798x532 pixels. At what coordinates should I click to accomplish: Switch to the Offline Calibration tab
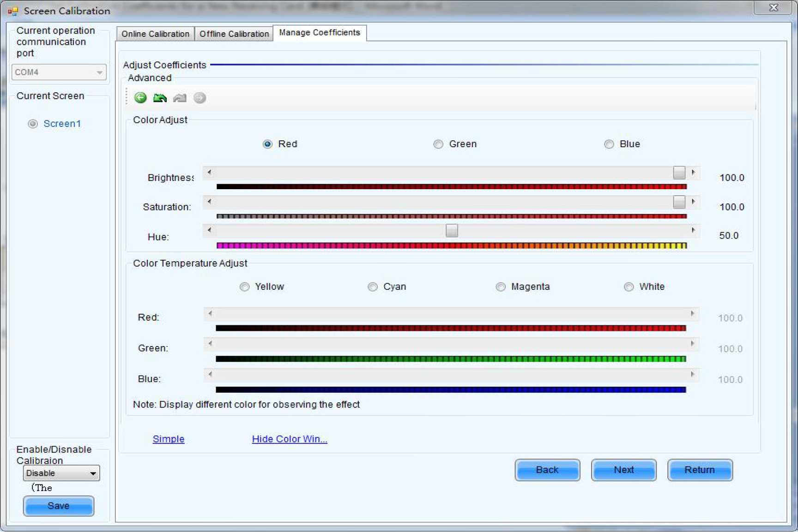tap(234, 34)
